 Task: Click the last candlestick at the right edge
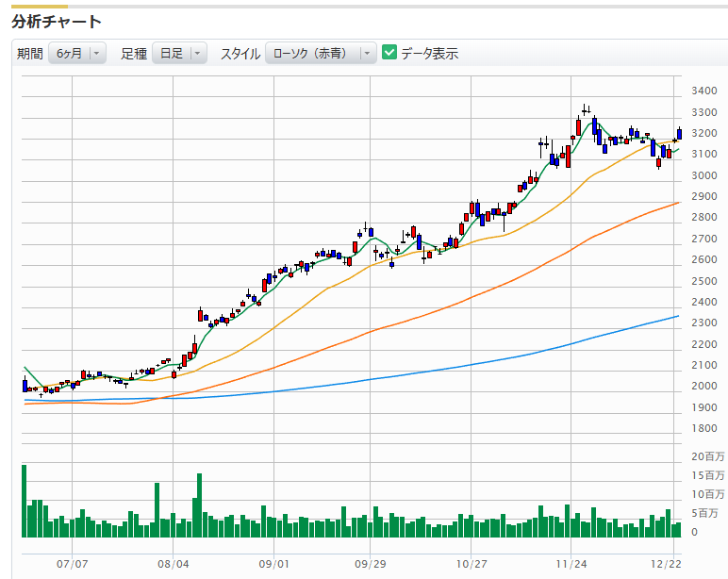(679, 134)
